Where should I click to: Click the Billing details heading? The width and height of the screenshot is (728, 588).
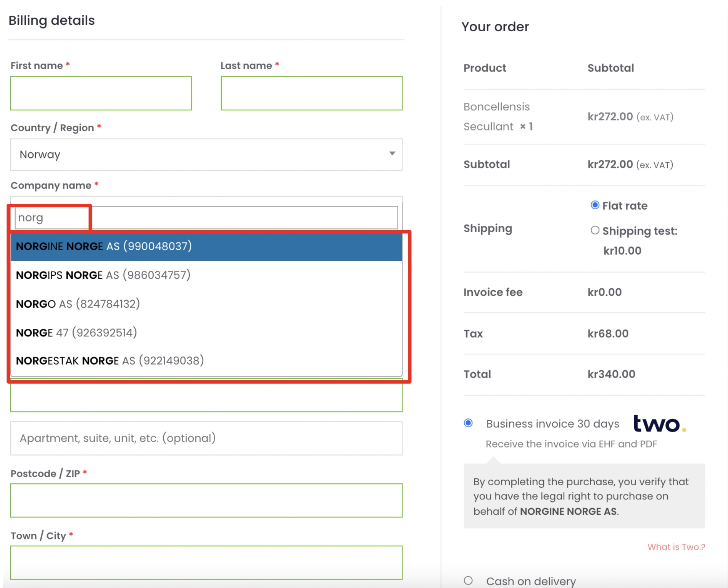point(52,21)
